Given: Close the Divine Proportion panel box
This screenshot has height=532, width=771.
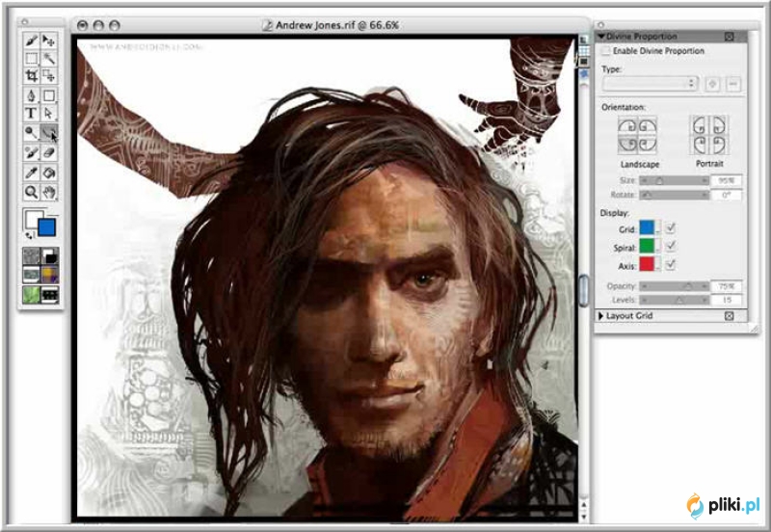Looking at the screenshot, I should click(730, 37).
